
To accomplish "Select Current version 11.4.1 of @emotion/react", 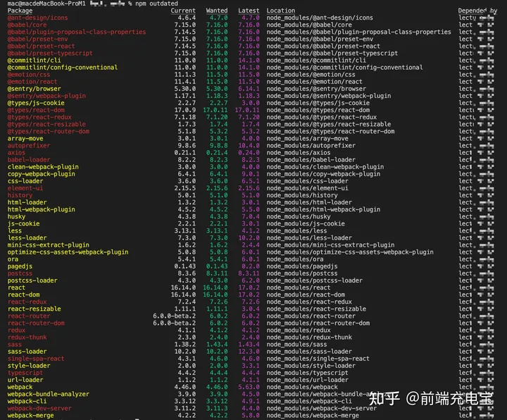I will [185, 82].
